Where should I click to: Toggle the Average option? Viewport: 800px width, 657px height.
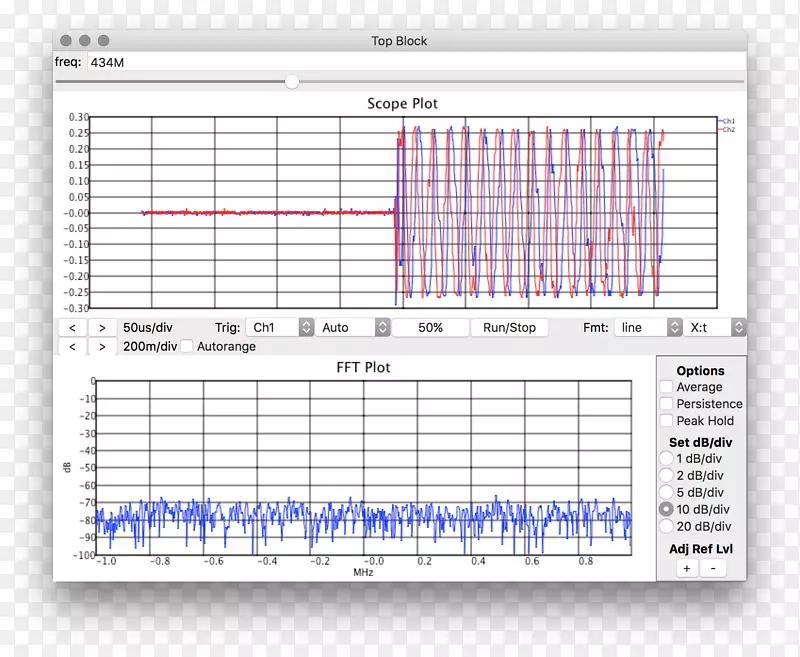click(x=667, y=387)
